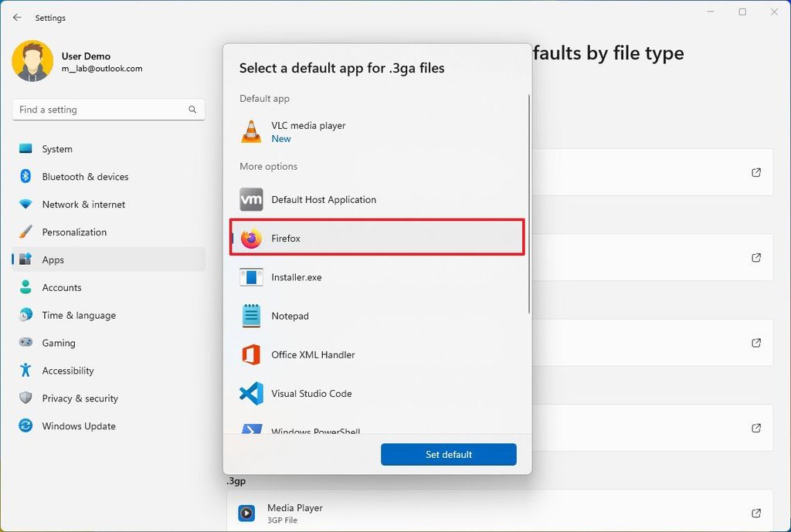Click the Media Player icon for .3gp

pyautogui.click(x=246, y=513)
